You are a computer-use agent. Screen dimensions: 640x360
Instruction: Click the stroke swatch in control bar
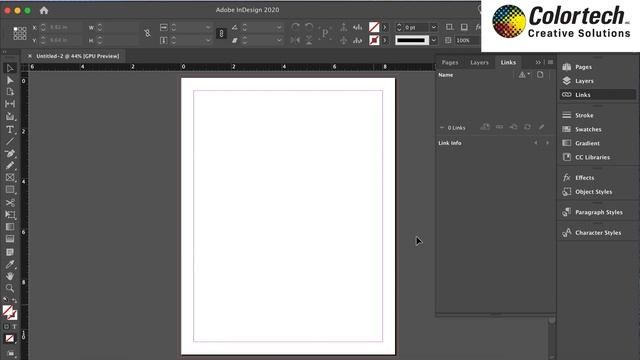coord(374,40)
